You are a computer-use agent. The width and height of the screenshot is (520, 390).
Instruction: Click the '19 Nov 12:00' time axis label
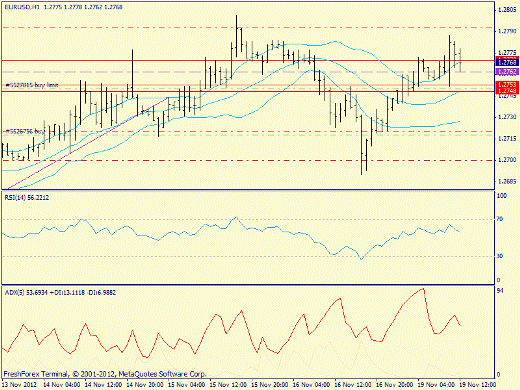coord(478,384)
